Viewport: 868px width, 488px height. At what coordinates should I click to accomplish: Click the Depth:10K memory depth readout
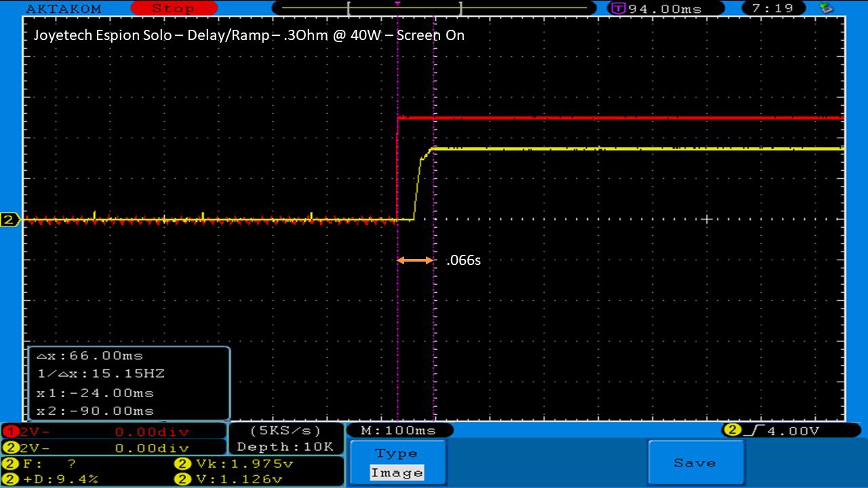point(285,447)
